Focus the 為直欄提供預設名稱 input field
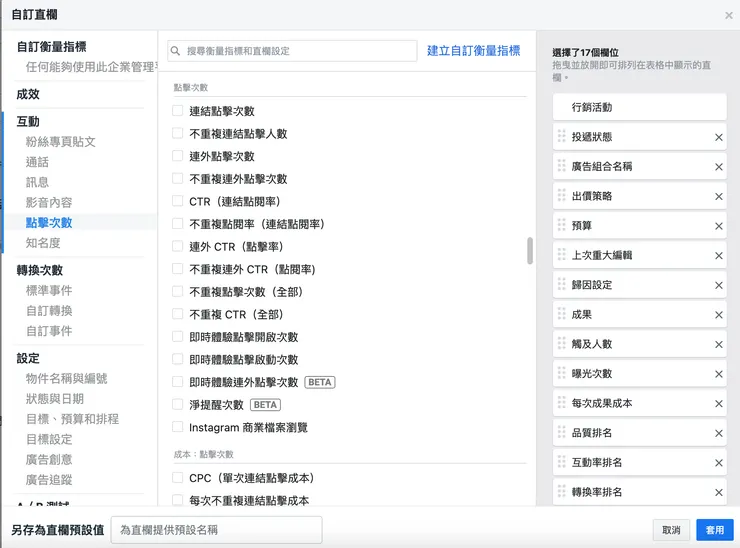Viewport: 740px width, 548px height. tap(217, 530)
